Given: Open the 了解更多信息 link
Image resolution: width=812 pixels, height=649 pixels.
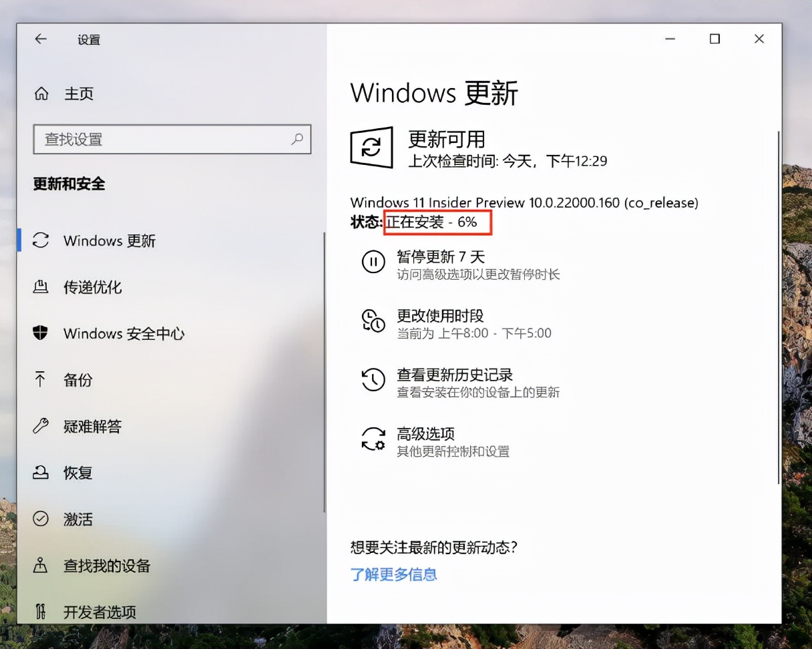Looking at the screenshot, I should (394, 574).
